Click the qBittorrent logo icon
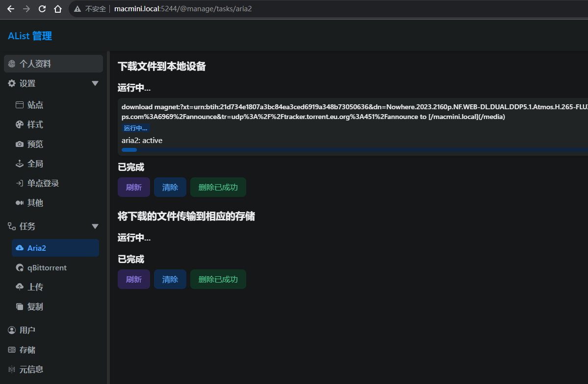Image resolution: width=588 pixels, height=384 pixels. pyautogui.click(x=20, y=267)
